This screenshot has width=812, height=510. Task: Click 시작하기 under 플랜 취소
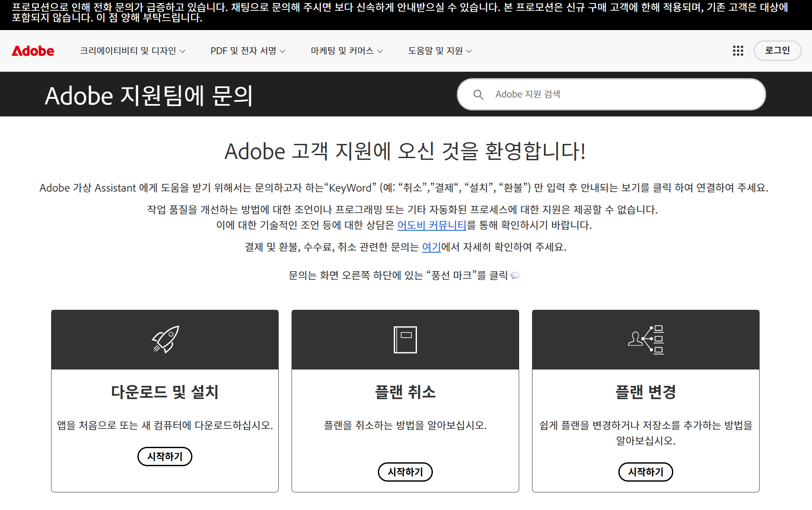point(405,472)
